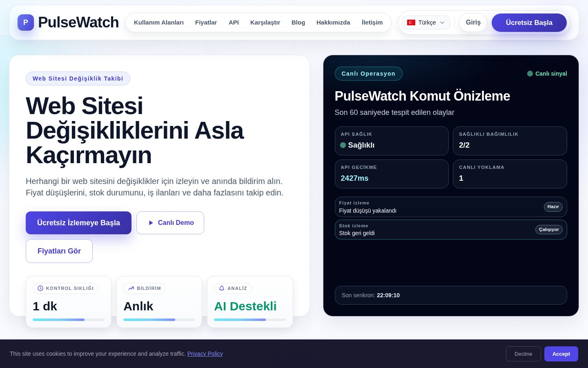The image size is (588, 368).
Task: Click the Canlı Operasyon badge
Action: click(368, 74)
